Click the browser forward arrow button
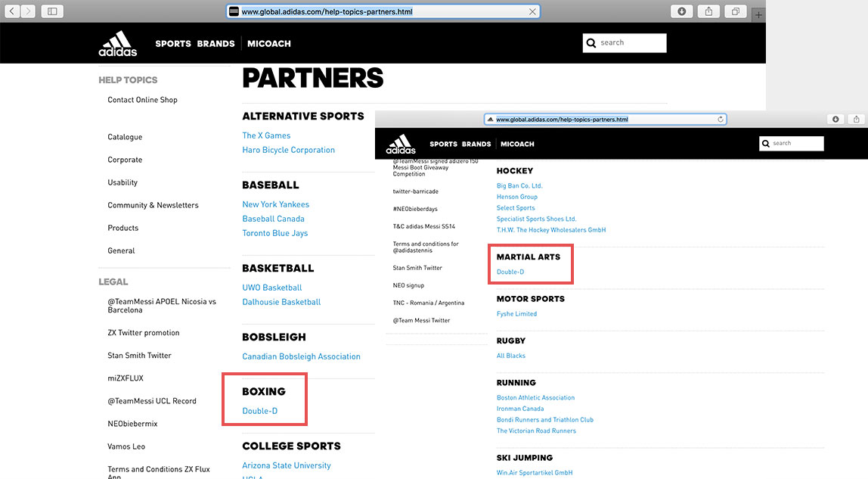Screen dimensions: 868x479 point(29,11)
